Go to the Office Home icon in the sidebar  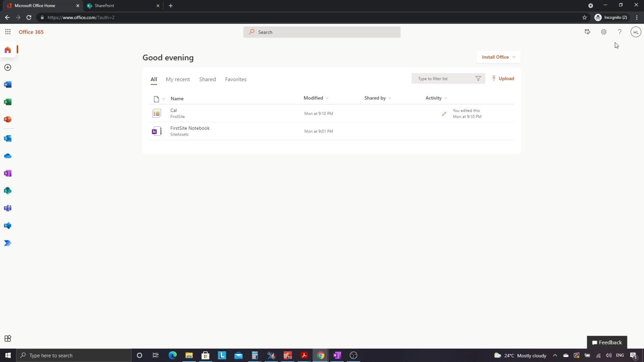[8, 50]
